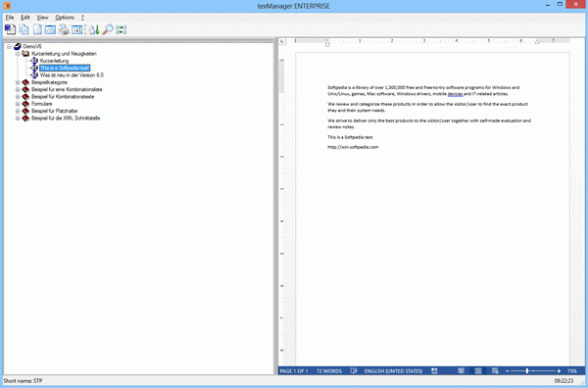This screenshot has width=588, height=388.
Task: Expand the Beispielkategorie node
Action: (18, 82)
